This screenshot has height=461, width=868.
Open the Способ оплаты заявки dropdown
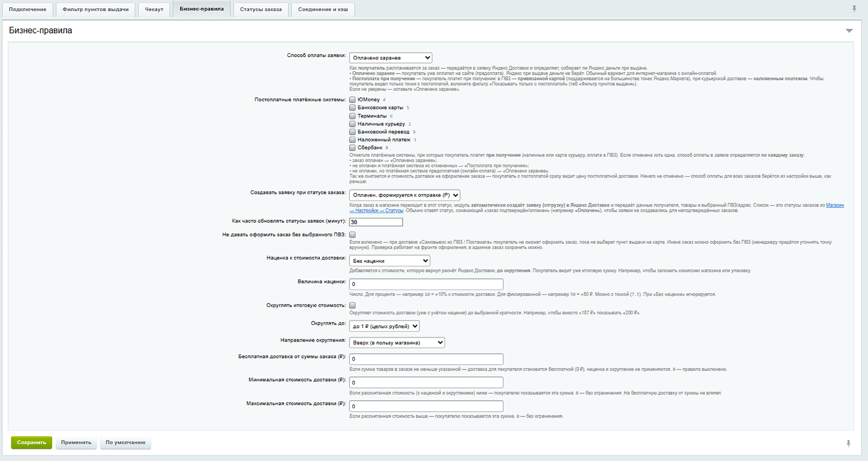[391, 57]
